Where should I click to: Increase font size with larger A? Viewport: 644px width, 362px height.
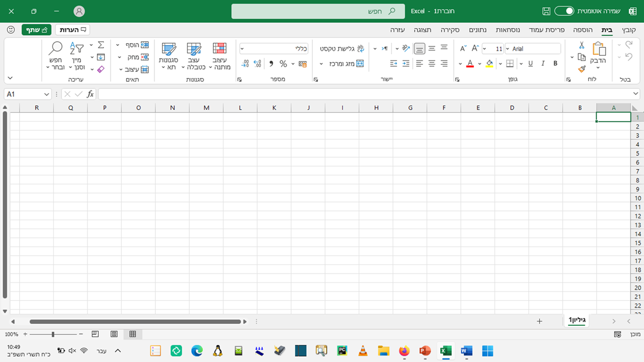475,48
